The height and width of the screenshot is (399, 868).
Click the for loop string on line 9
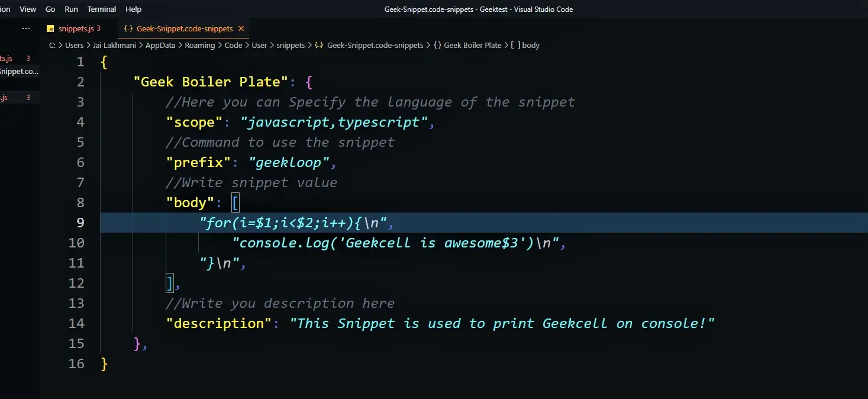(293, 223)
